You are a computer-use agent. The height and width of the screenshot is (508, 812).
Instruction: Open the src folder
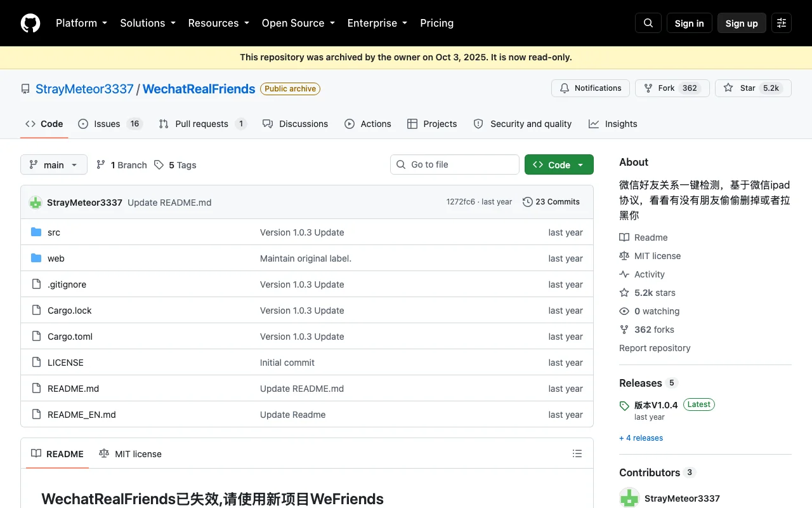coord(54,232)
